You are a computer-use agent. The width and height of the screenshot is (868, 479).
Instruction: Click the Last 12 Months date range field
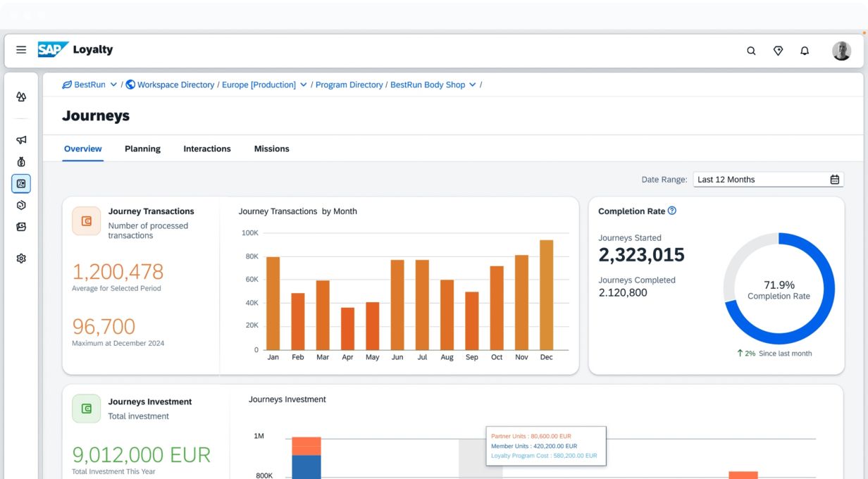[x=759, y=180]
